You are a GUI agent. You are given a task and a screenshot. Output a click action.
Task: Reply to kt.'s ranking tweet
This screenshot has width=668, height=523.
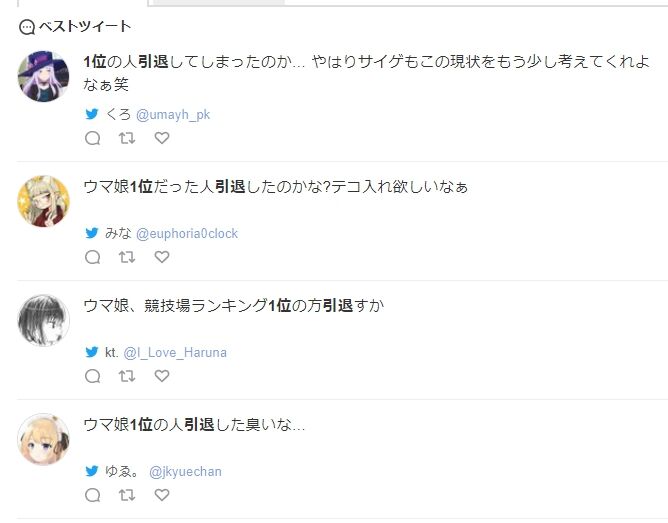(x=93, y=377)
